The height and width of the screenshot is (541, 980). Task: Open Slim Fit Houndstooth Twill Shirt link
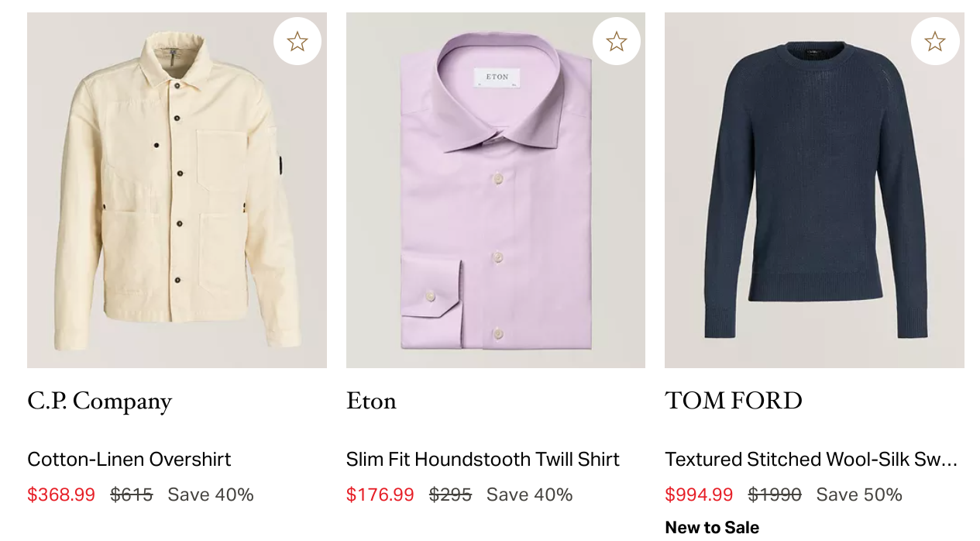coord(483,460)
